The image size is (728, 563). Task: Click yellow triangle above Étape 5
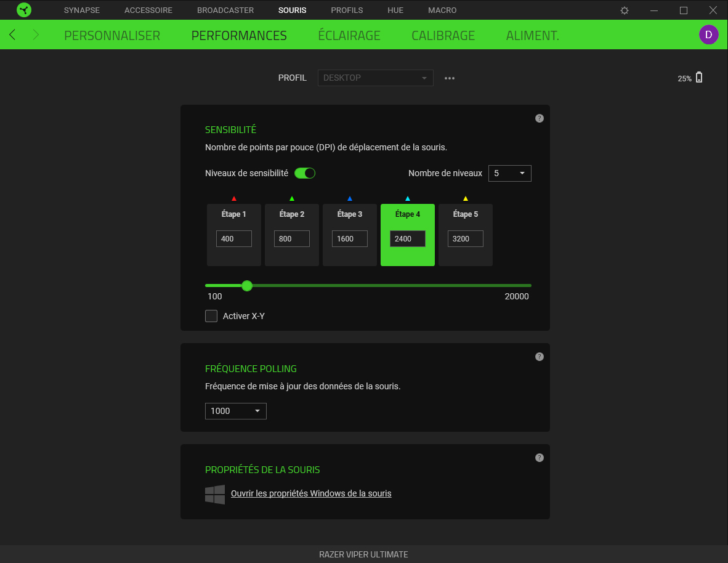click(466, 198)
